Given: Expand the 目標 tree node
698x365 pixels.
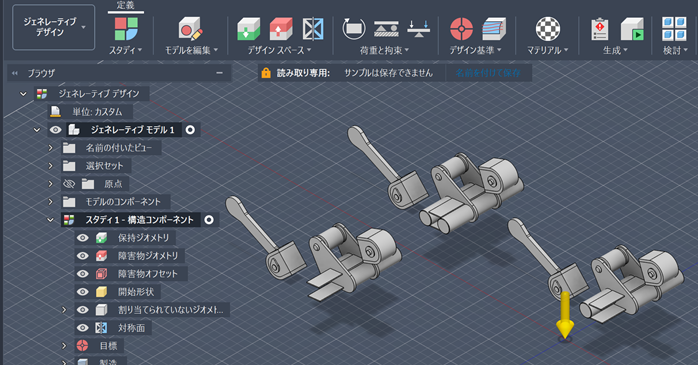Looking at the screenshot, I should point(64,346).
